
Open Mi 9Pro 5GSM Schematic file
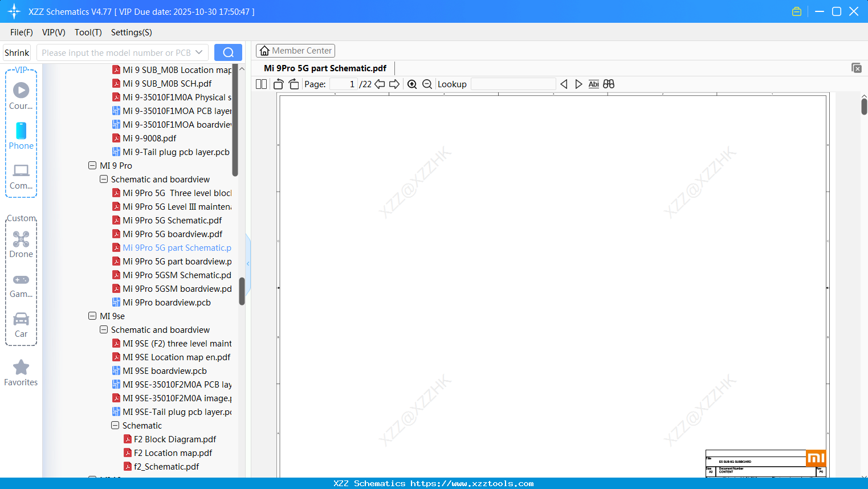[x=172, y=275]
